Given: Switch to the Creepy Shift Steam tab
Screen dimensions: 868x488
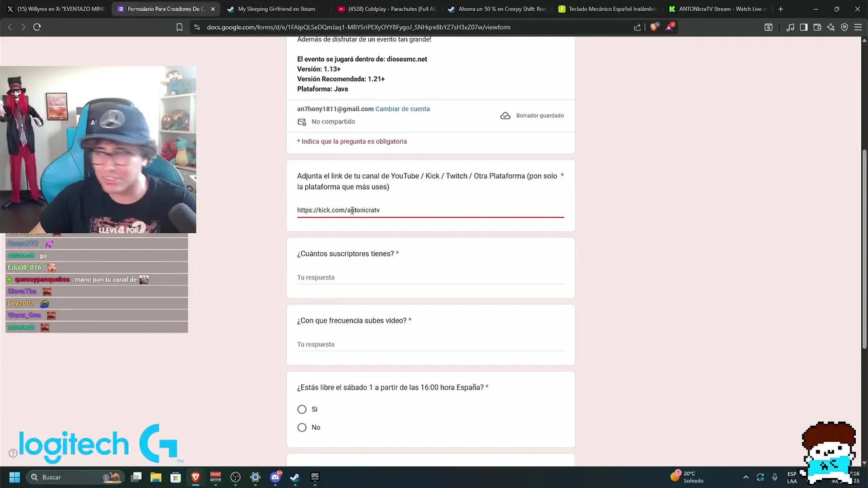Looking at the screenshot, I should coord(496,9).
